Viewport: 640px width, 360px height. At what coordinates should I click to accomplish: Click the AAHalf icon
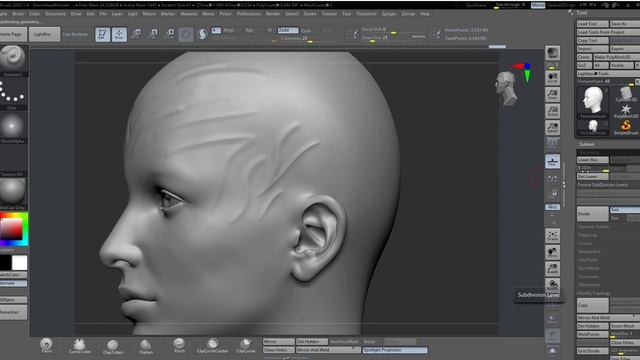[552, 128]
